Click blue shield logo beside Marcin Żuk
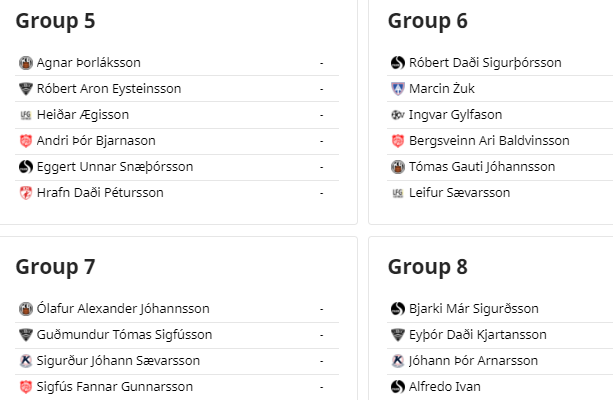This screenshot has height=400, width=613. 398,89
